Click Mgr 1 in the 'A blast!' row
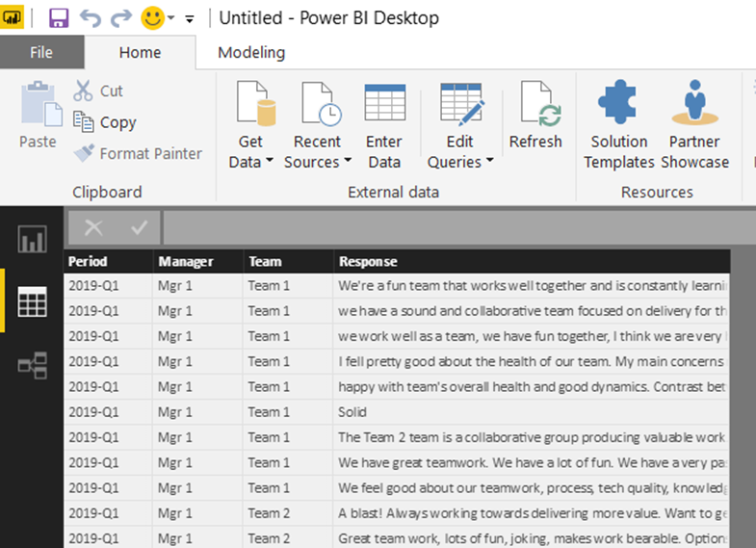The image size is (756, 548). pyautogui.click(x=197, y=513)
